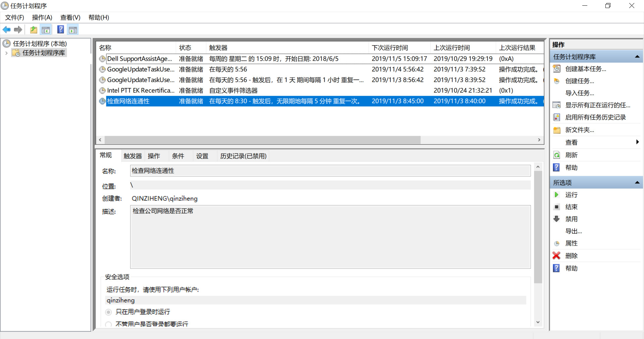Click the clock icon of Intel PTT EK task

(102, 91)
